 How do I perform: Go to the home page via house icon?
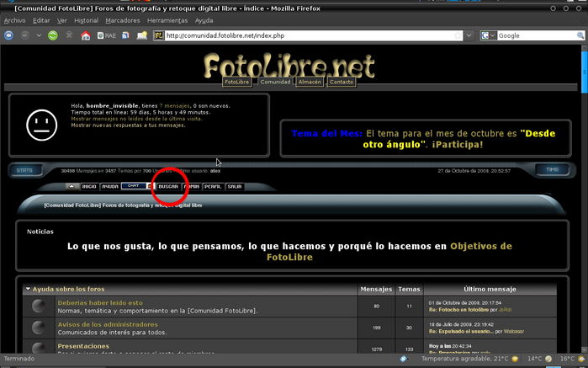tap(86, 35)
